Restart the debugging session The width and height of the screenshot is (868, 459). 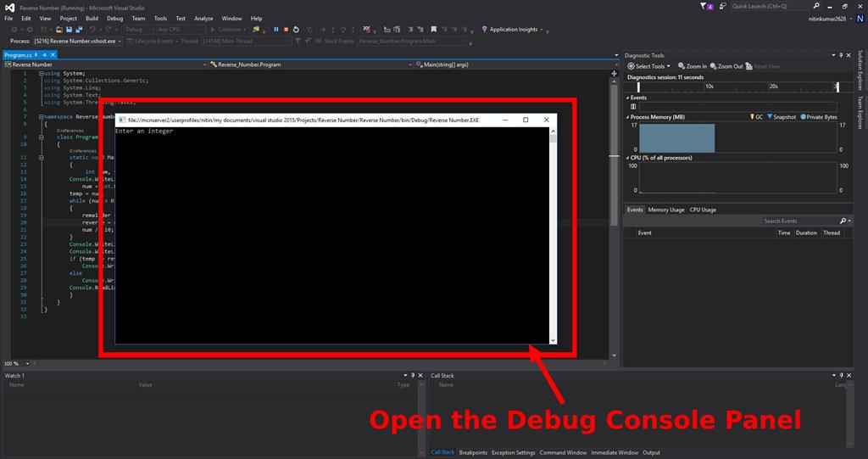tap(296, 30)
